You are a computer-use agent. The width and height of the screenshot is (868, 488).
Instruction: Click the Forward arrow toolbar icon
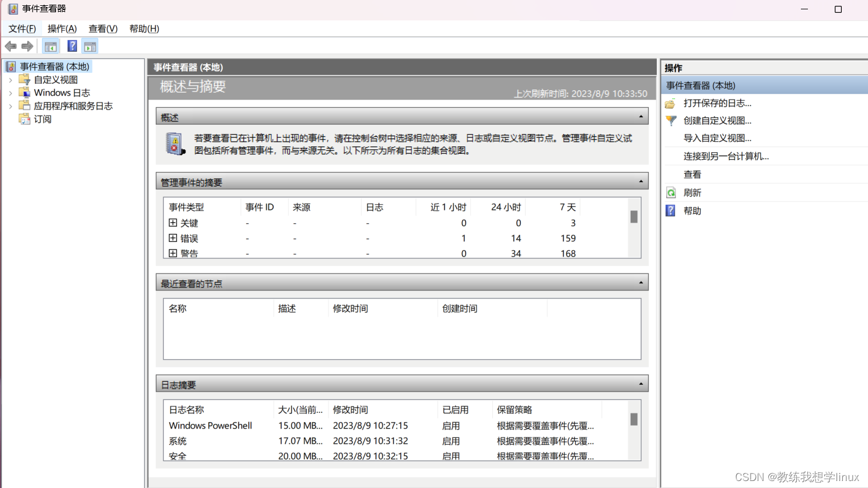(x=27, y=46)
